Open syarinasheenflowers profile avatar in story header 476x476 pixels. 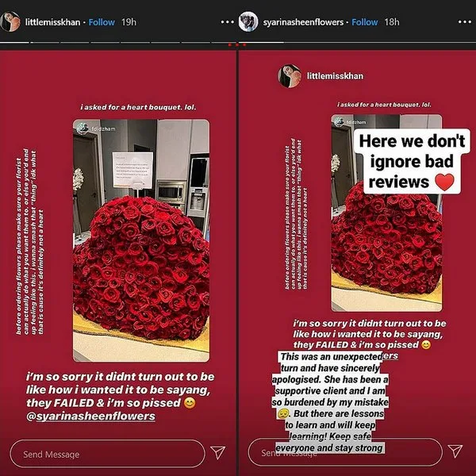(248, 22)
